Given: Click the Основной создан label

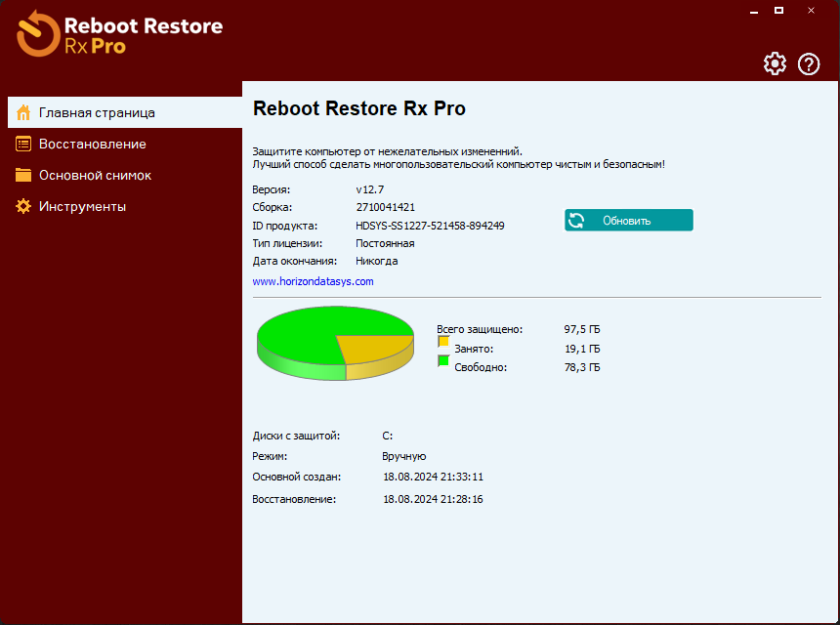Looking at the screenshot, I should pos(296,477).
